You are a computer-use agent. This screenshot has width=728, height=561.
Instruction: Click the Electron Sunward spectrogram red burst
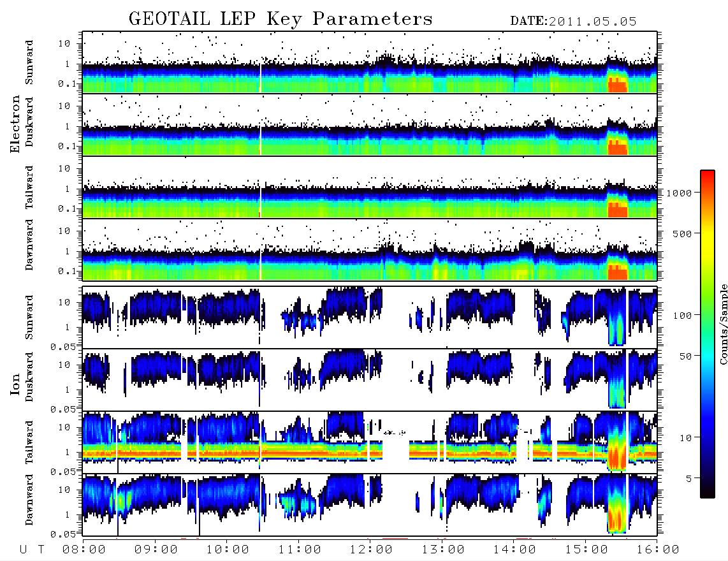pos(618,86)
